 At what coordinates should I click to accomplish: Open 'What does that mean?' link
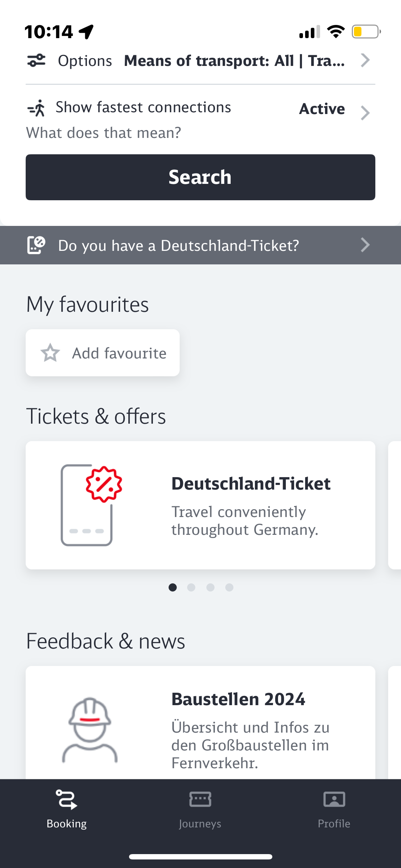click(104, 133)
